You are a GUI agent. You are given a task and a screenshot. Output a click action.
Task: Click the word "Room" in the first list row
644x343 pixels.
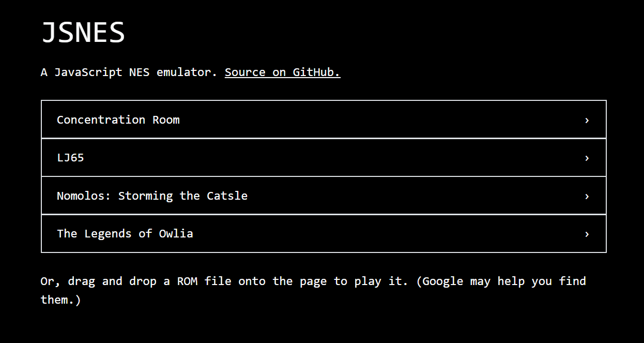pyautogui.click(x=166, y=120)
